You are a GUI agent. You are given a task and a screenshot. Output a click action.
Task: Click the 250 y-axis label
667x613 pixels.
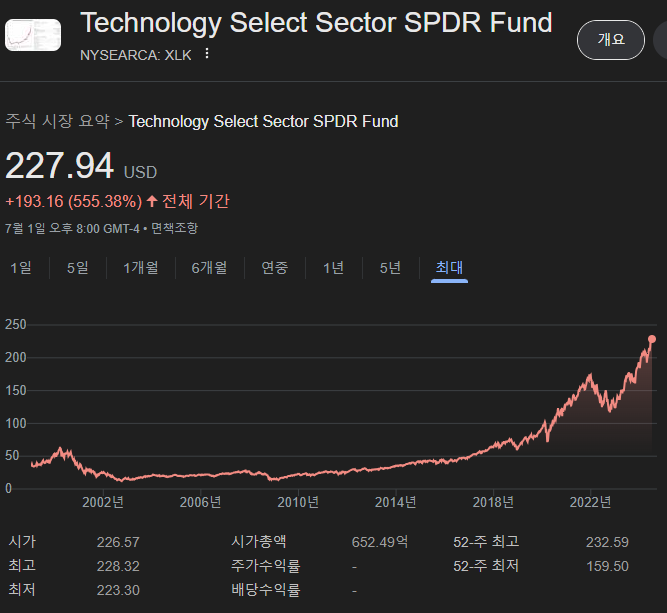pyautogui.click(x=16, y=325)
